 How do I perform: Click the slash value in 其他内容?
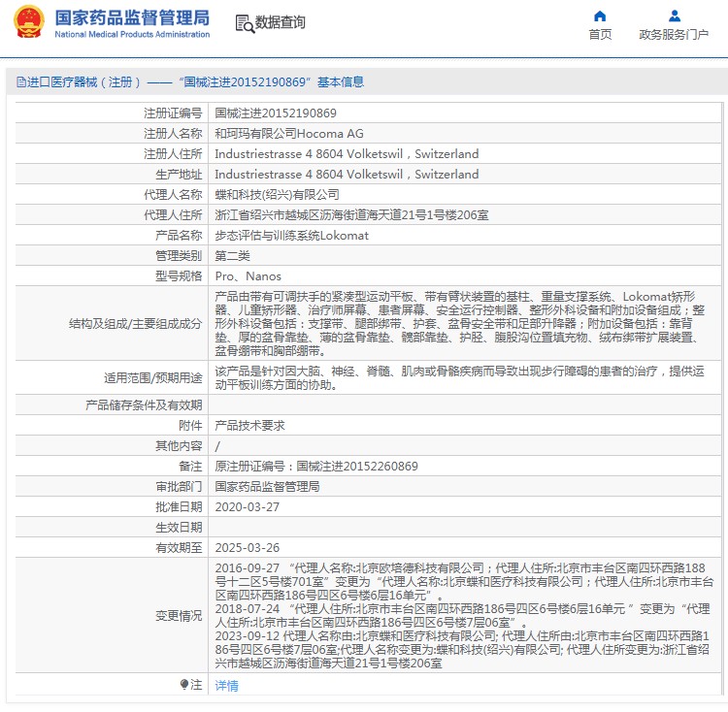(217, 446)
